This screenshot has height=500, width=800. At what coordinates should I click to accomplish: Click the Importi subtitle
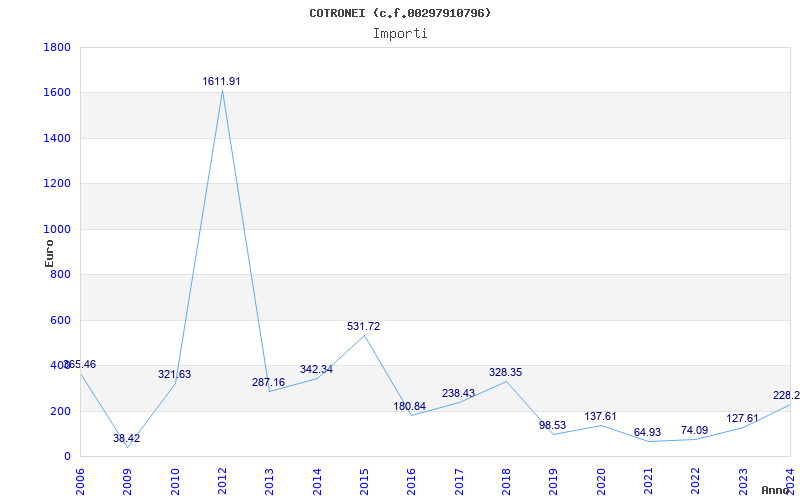click(400, 34)
